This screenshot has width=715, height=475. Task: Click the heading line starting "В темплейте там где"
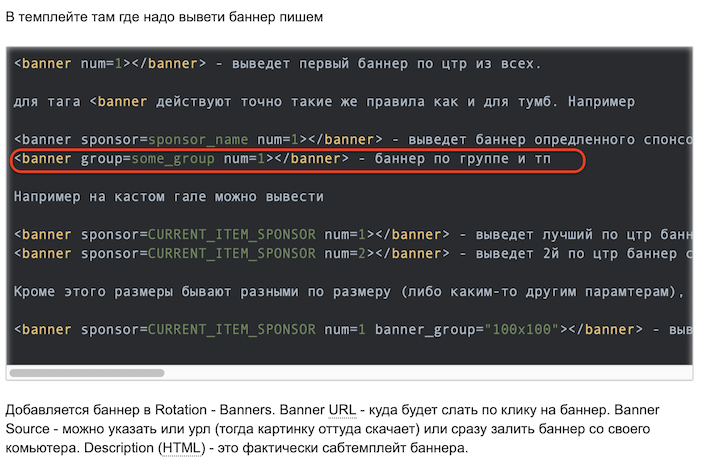[164, 17]
